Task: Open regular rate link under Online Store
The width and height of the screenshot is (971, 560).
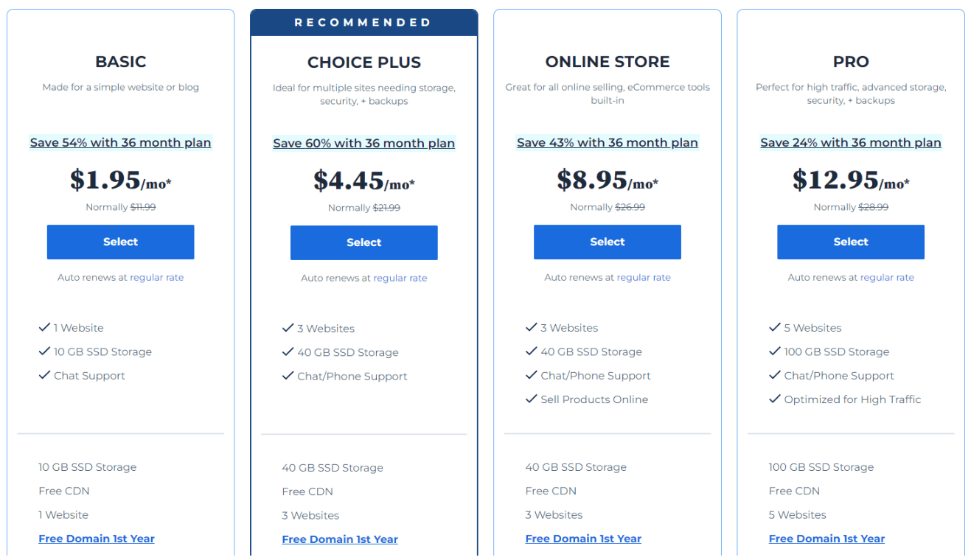Action: 644,278
